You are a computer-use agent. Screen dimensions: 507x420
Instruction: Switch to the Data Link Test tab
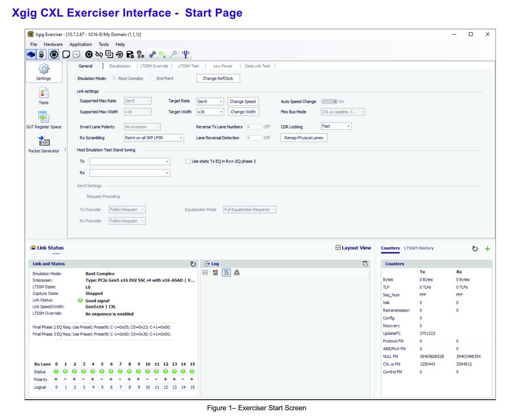257,66
